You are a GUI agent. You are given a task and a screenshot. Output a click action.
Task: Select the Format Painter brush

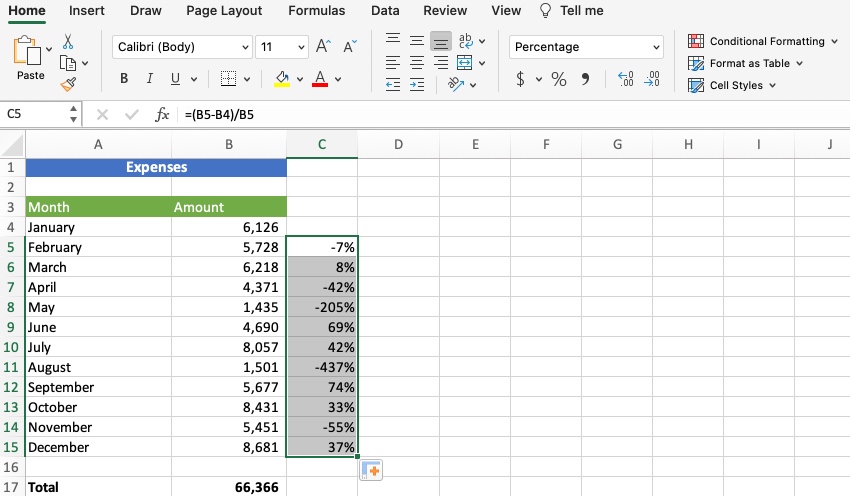(x=68, y=84)
